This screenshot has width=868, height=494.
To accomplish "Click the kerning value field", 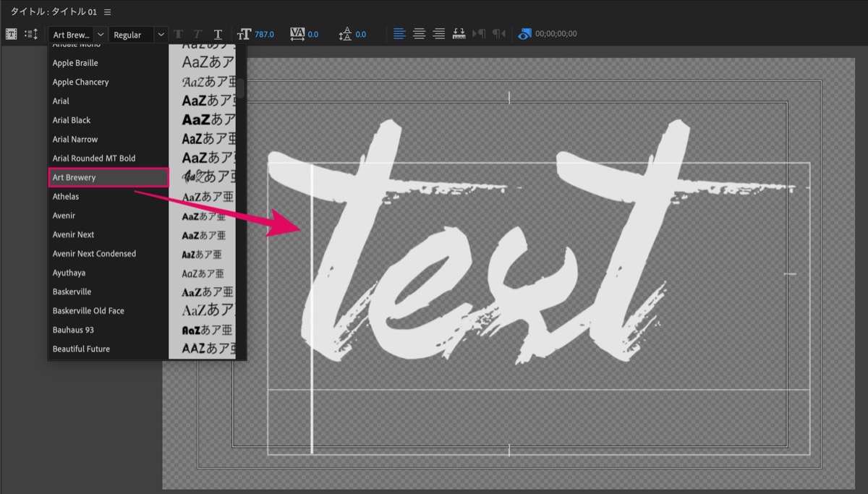I will coord(313,34).
